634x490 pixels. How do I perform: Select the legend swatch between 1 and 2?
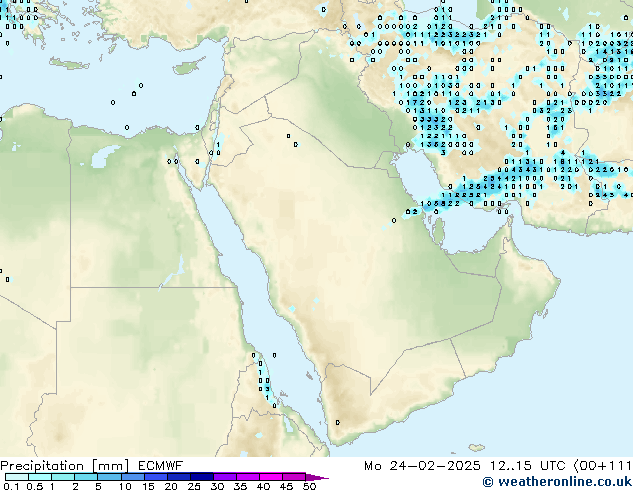pos(62,477)
